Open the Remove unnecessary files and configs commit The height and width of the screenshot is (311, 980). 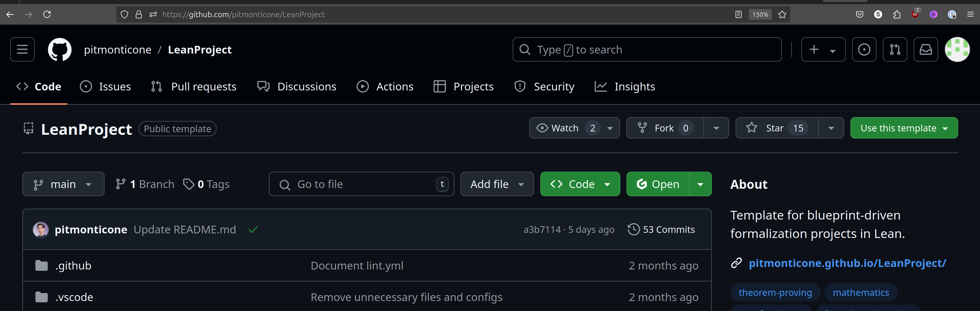pyautogui.click(x=406, y=297)
